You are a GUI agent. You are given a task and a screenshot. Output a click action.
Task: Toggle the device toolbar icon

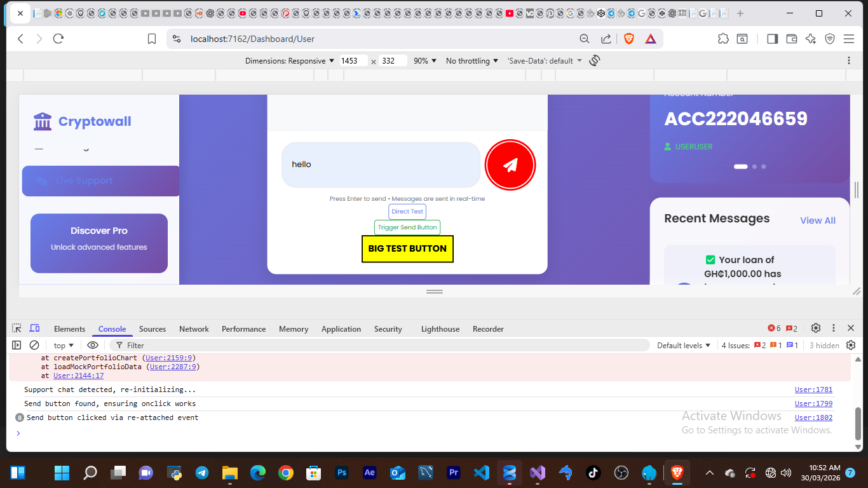[x=35, y=329]
